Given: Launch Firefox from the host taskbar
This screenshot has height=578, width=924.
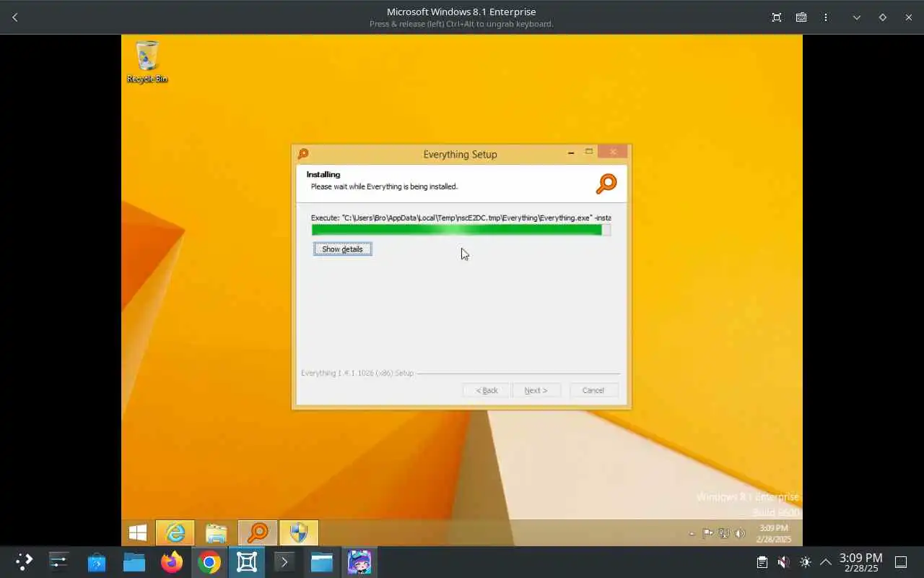Looking at the screenshot, I should [x=172, y=561].
